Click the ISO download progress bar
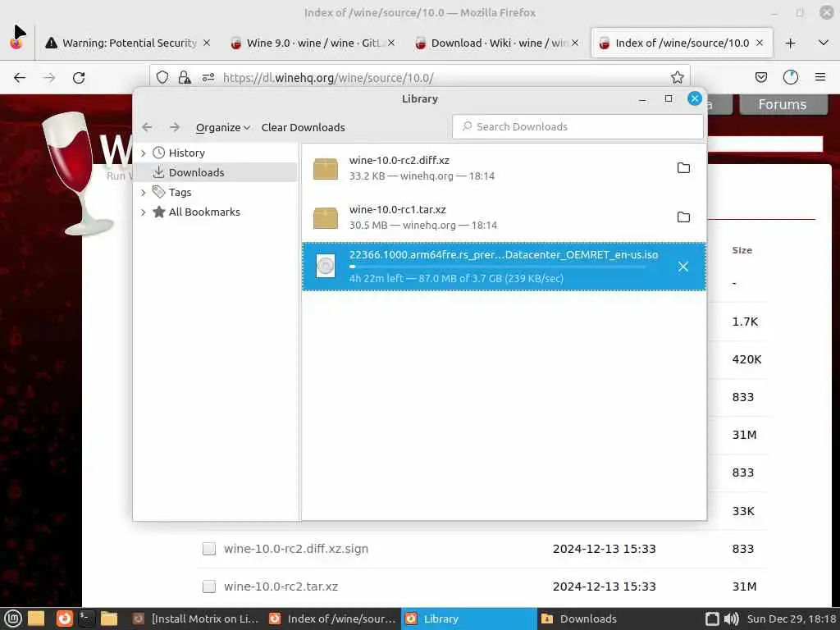 (x=497, y=267)
